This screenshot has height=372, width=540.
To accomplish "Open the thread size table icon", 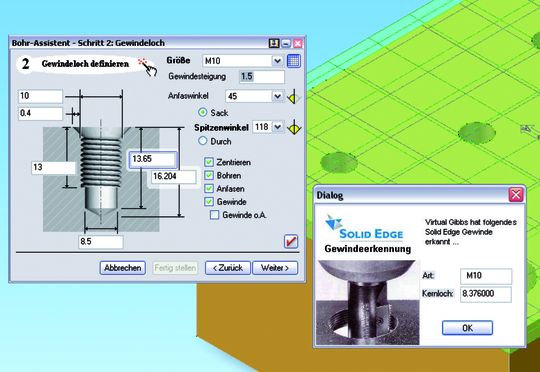I will tap(293, 61).
